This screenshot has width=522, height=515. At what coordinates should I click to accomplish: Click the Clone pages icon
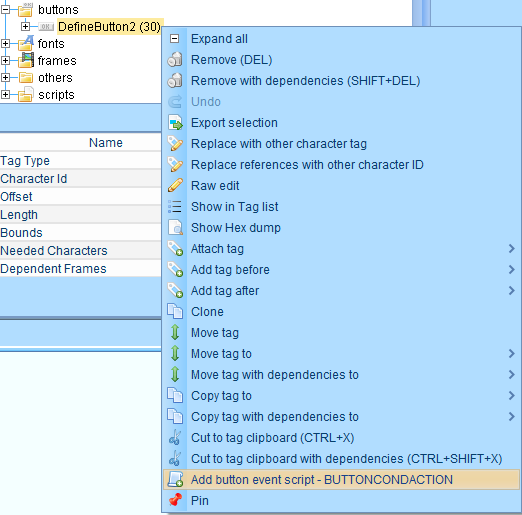click(x=175, y=311)
